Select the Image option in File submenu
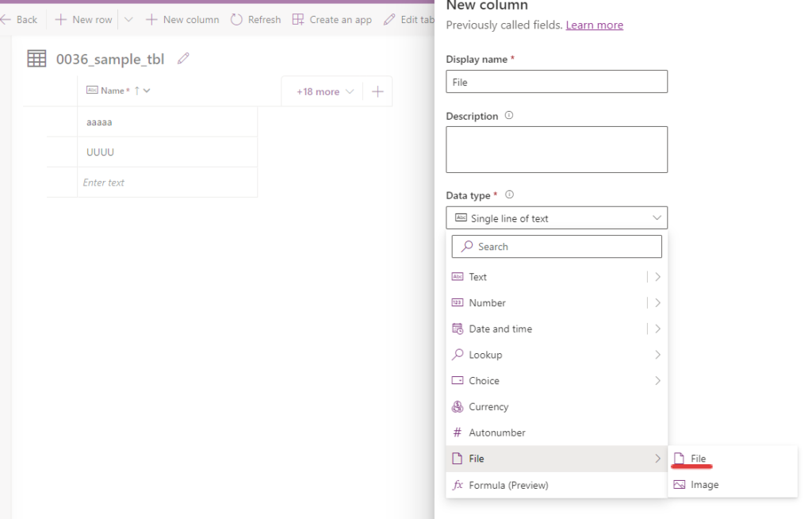 (x=704, y=485)
